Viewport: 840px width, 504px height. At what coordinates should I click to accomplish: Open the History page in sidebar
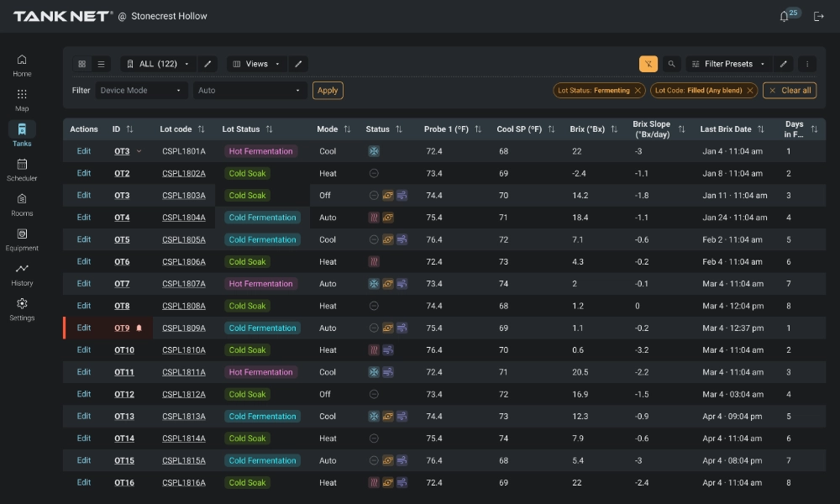click(x=22, y=274)
